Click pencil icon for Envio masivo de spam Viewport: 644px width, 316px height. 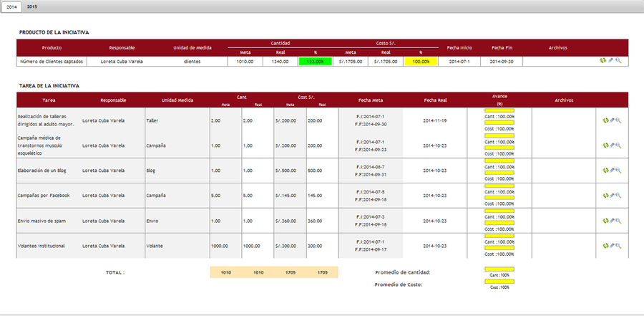pos(612,221)
